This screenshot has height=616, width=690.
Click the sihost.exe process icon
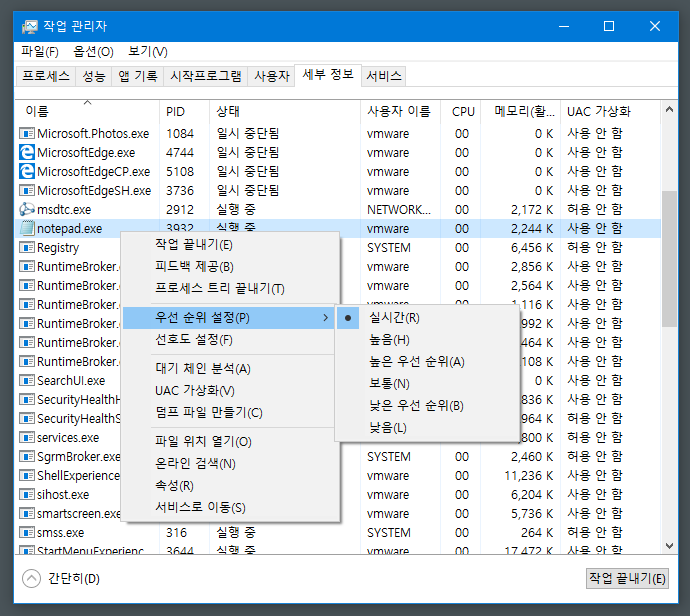27,495
